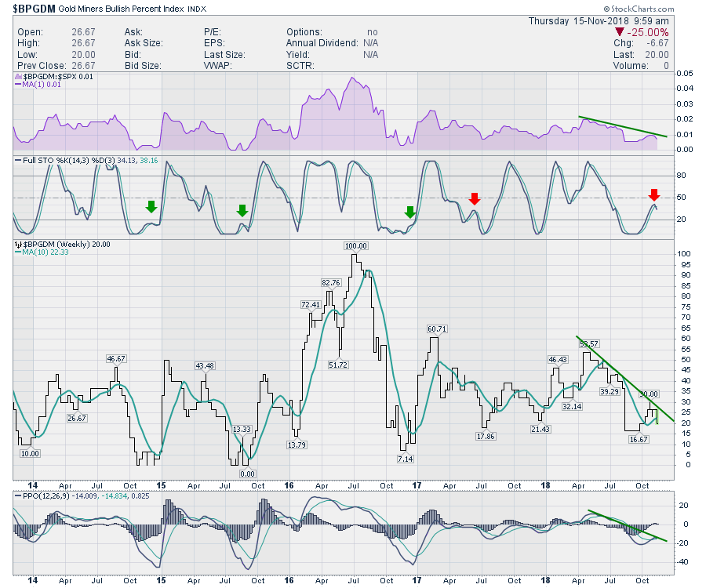Click the 60.71 value label in early 2017
Image resolution: width=706 pixels, height=588 pixels.
pyautogui.click(x=437, y=328)
